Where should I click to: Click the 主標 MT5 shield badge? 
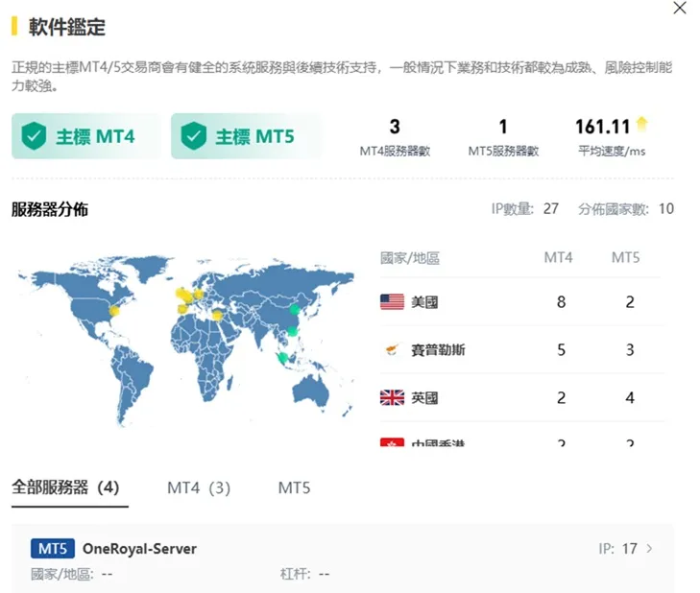point(246,136)
